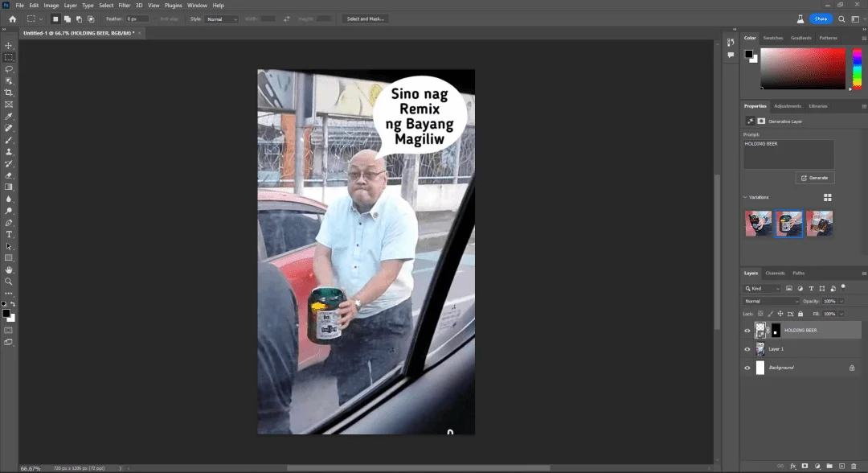Select the third variation thumbnail
The height and width of the screenshot is (473, 868).
(819, 224)
